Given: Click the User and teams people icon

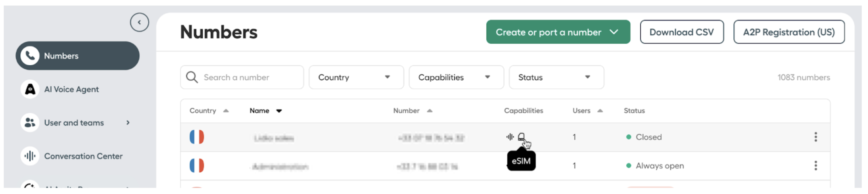Looking at the screenshot, I should tap(30, 123).
